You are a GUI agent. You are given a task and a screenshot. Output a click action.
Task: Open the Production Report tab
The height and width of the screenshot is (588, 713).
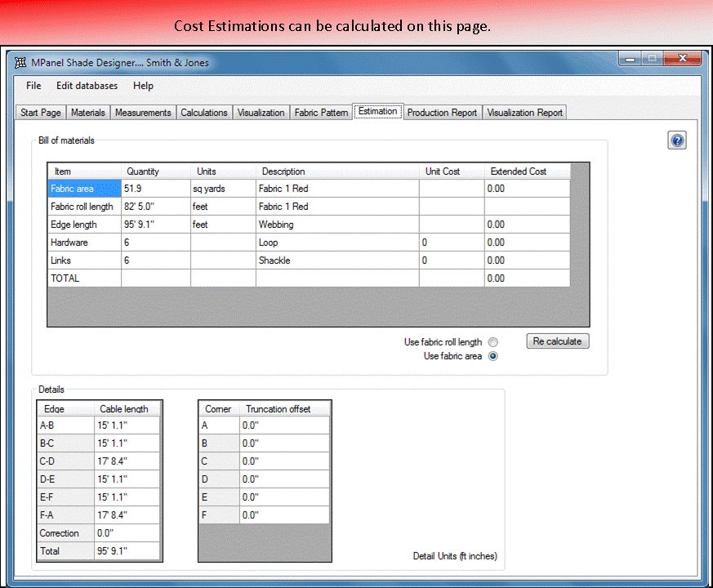click(442, 113)
